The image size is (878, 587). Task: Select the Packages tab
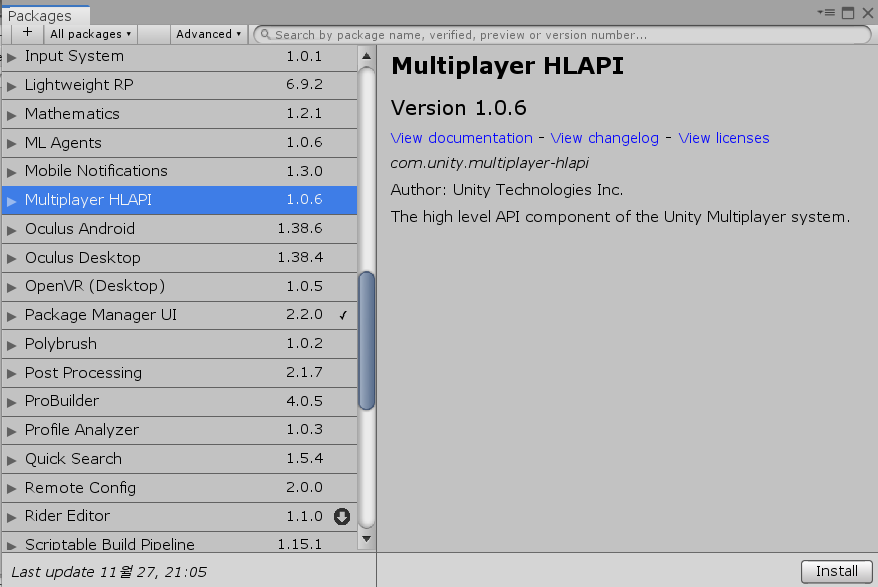[x=45, y=15]
